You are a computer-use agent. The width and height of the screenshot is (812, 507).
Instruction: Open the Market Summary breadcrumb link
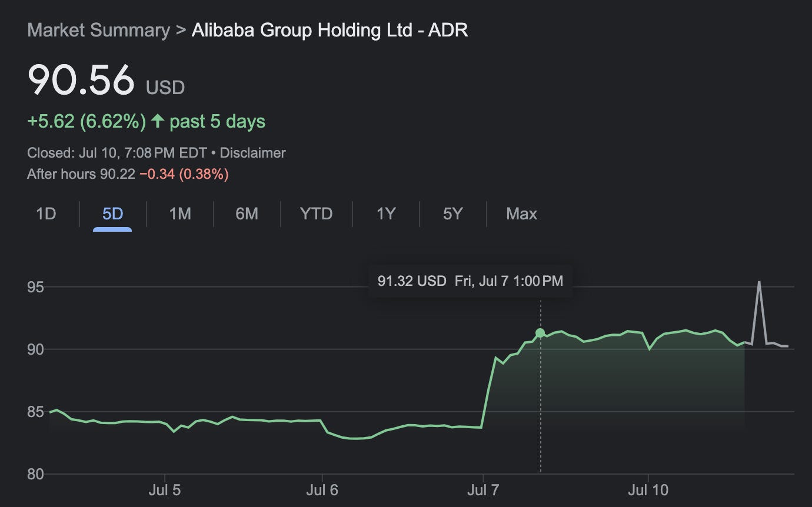(x=97, y=29)
